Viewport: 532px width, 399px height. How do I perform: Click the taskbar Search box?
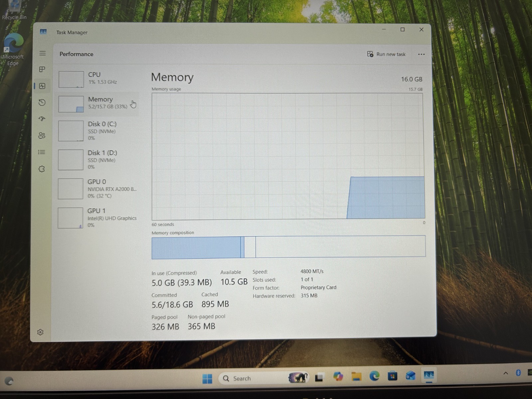click(263, 378)
